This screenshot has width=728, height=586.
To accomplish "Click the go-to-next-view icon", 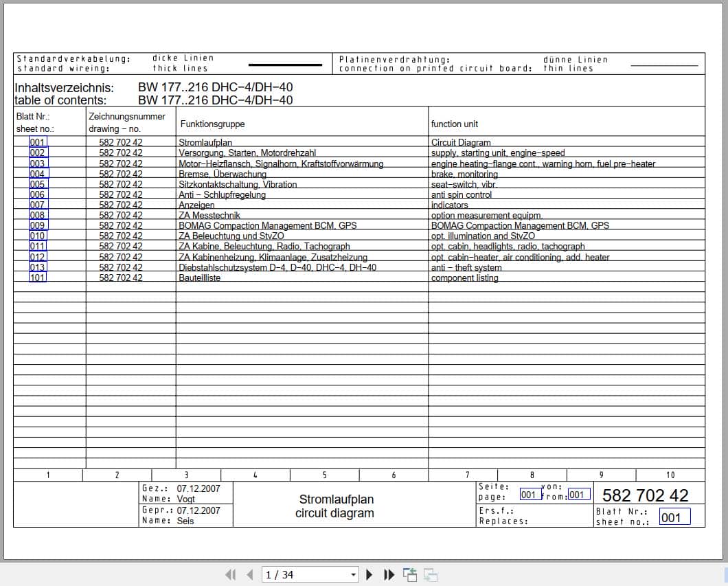I will tap(431, 575).
